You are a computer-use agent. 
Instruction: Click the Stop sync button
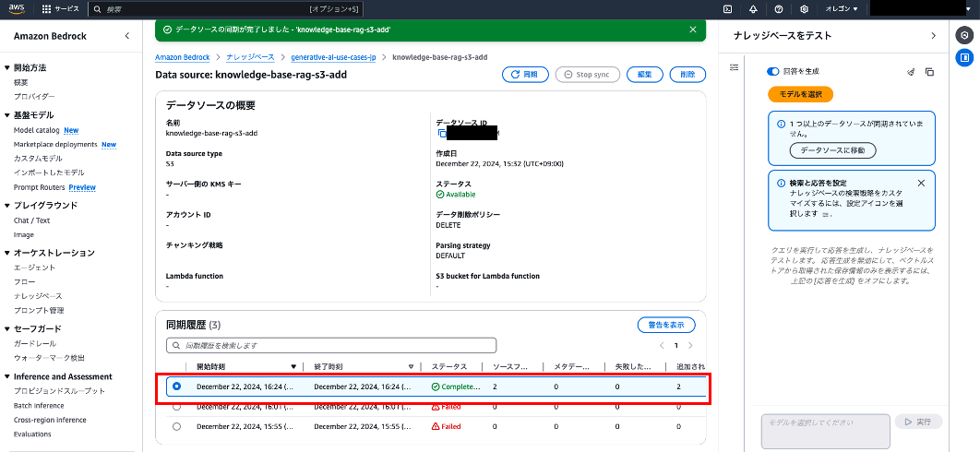click(587, 75)
